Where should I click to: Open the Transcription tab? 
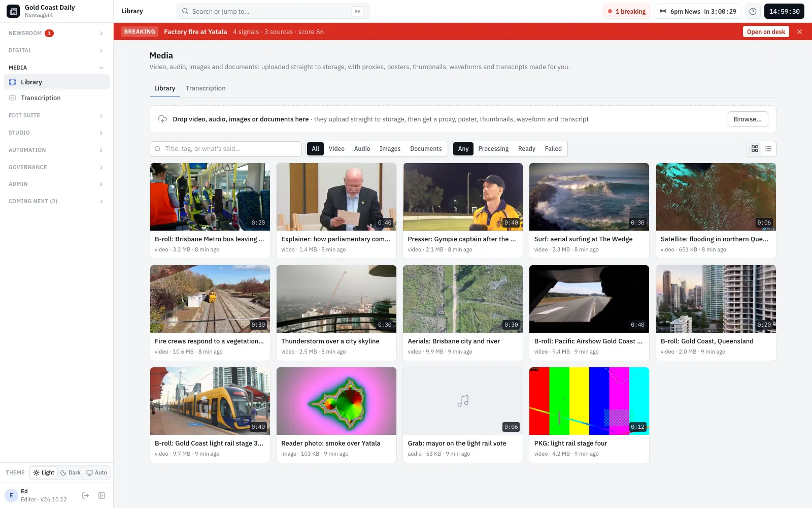[x=206, y=88]
